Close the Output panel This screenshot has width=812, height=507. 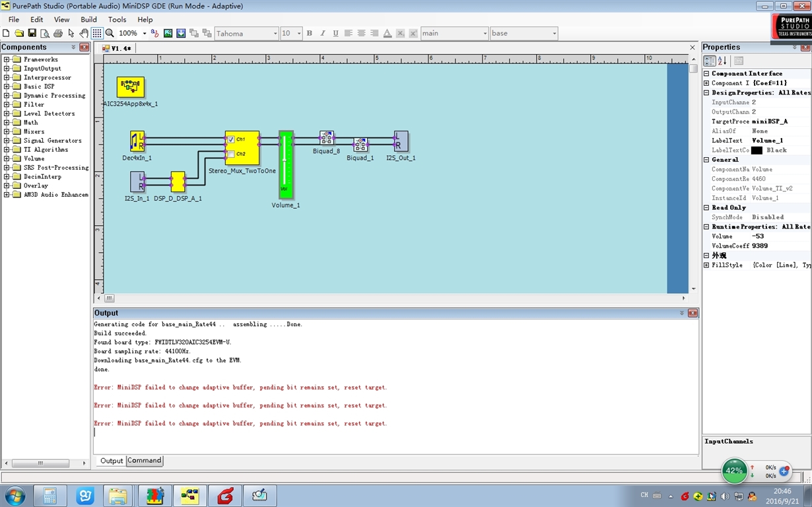pos(693,312)
